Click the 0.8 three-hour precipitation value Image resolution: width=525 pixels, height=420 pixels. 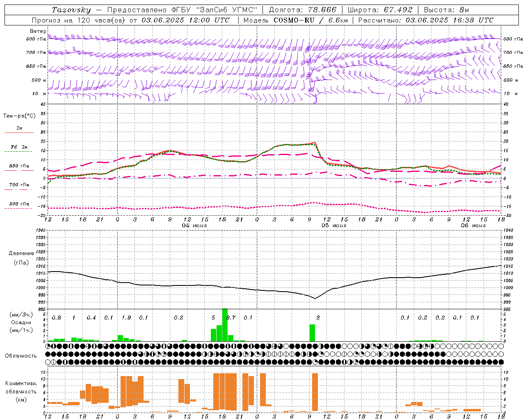pos(57,318)
